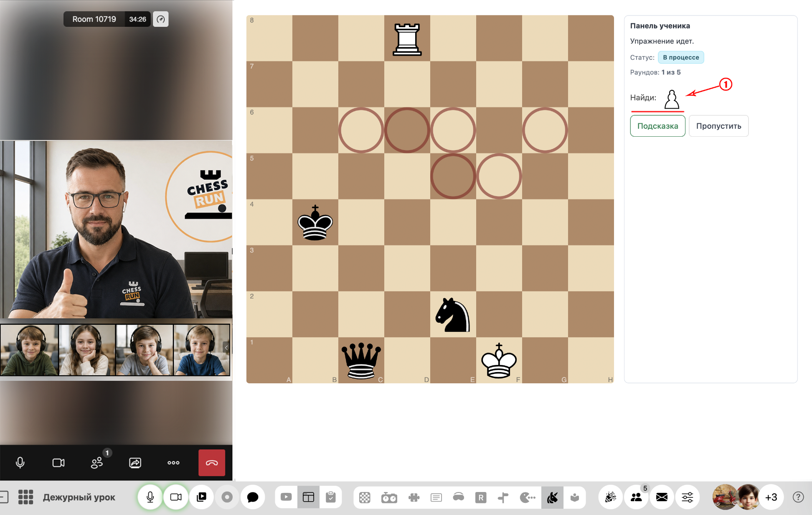Click the Дежурный урок lesson title
Viewport: 812px width, 515px height.
[79, 497]
